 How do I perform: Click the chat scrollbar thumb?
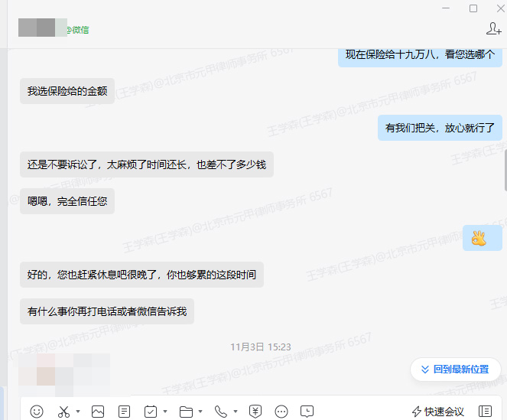(x=504, y=168)
